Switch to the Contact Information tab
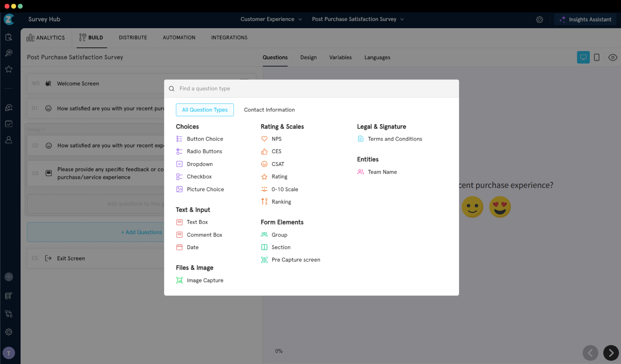The height and width of the screenshot is (364, 621). pos(269,110)
